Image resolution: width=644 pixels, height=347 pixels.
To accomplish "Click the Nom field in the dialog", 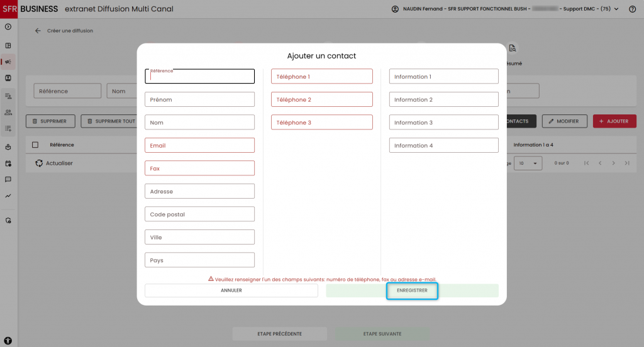I will point(199,123).
